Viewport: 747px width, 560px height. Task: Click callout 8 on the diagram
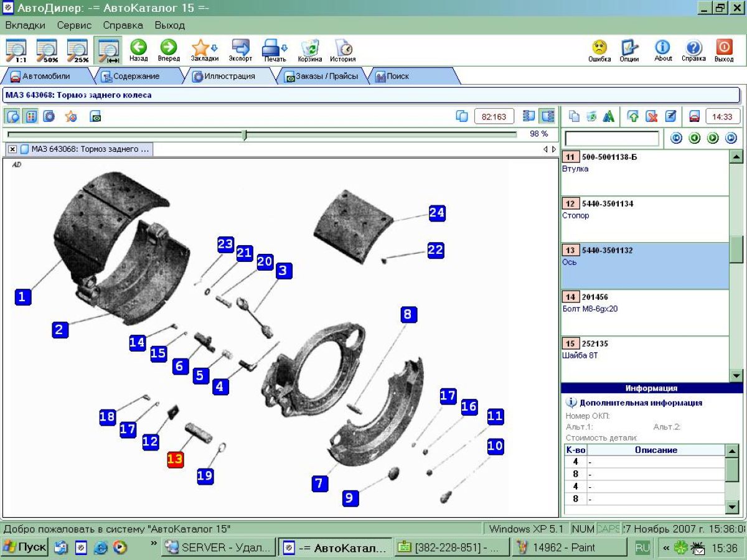tap(408, 314)
